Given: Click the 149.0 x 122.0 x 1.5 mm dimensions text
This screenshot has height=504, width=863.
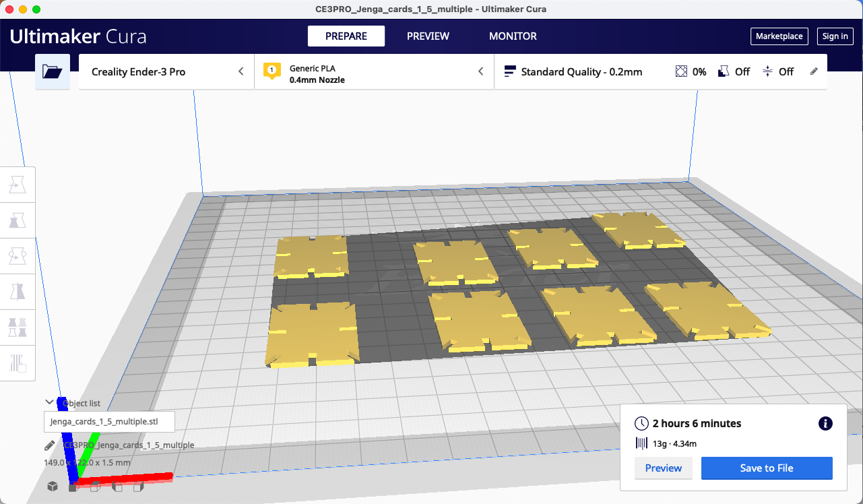Looking at the screenshot, I should (87, 463).
